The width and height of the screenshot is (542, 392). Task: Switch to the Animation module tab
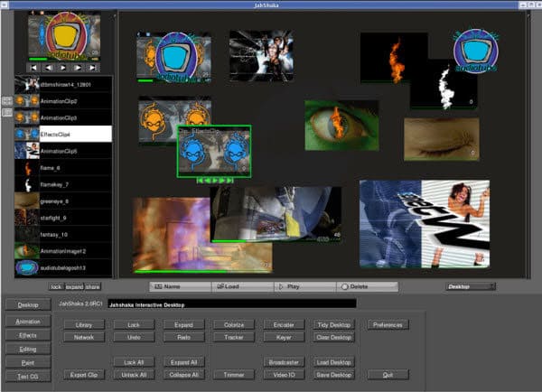pos(28,322)
